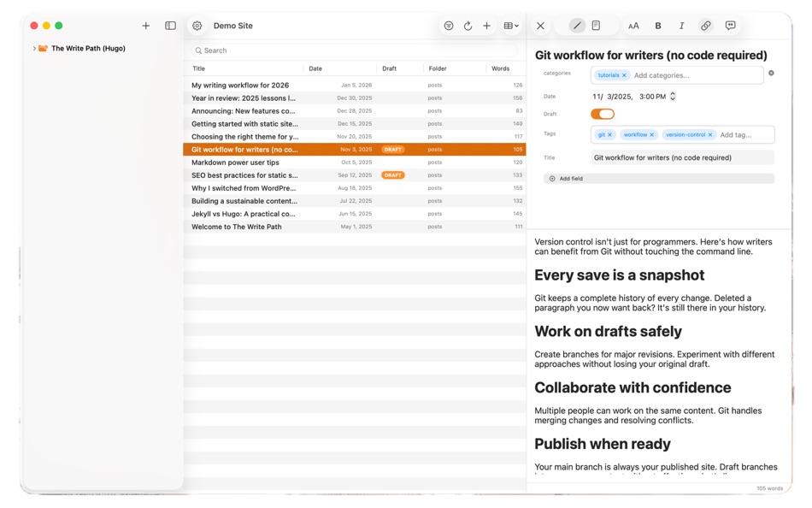Select Year in review: 2025 lessons post
The width and height of the screenshot is (812, 508).
pyautogui.click(x=354, y=98)
